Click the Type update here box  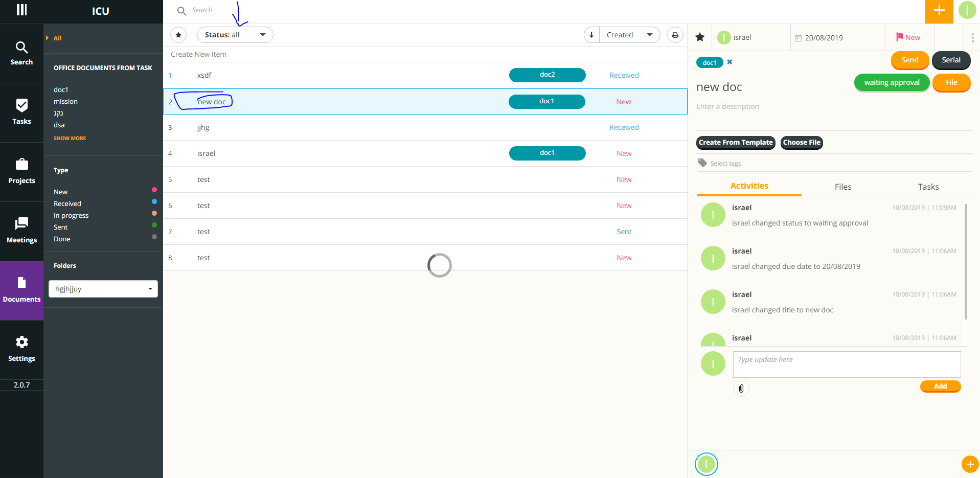point(847,364)
